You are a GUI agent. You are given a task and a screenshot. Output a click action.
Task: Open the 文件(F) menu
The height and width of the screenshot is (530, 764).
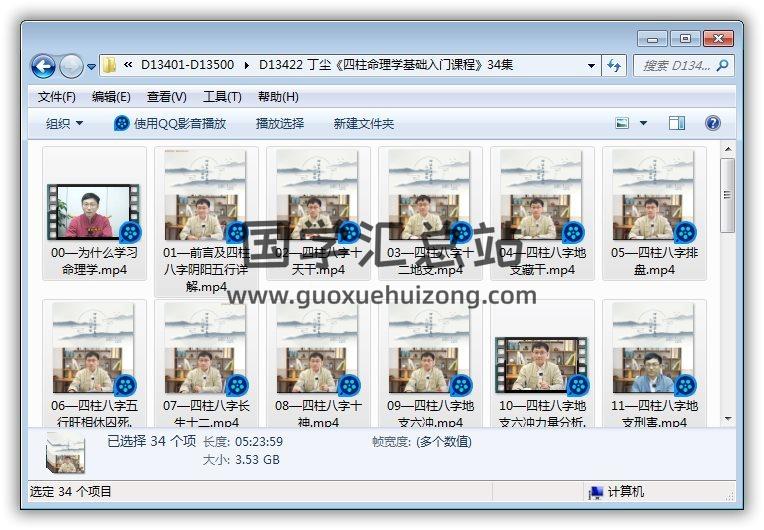click(57, 97)
